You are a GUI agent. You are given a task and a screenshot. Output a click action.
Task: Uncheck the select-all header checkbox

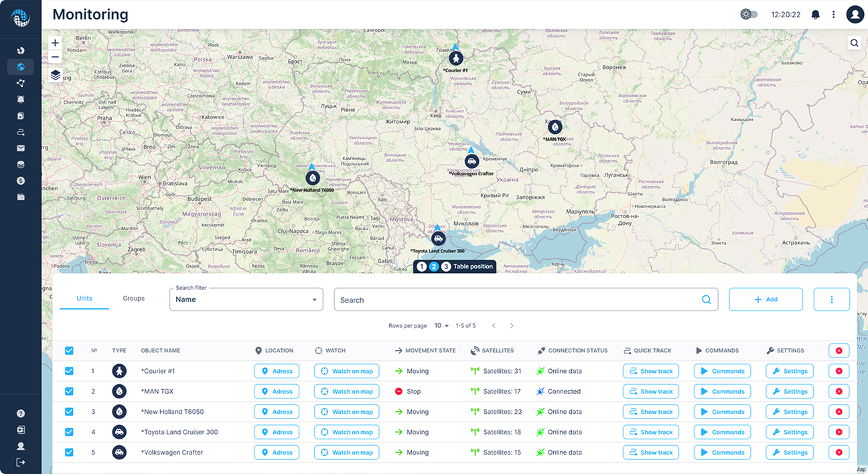click(x=69, y=351)
